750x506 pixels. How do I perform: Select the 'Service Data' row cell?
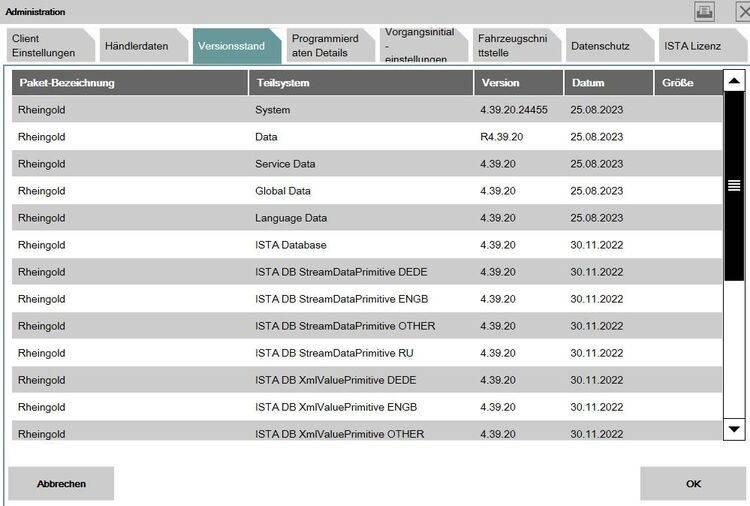click(x=285, y=164)
